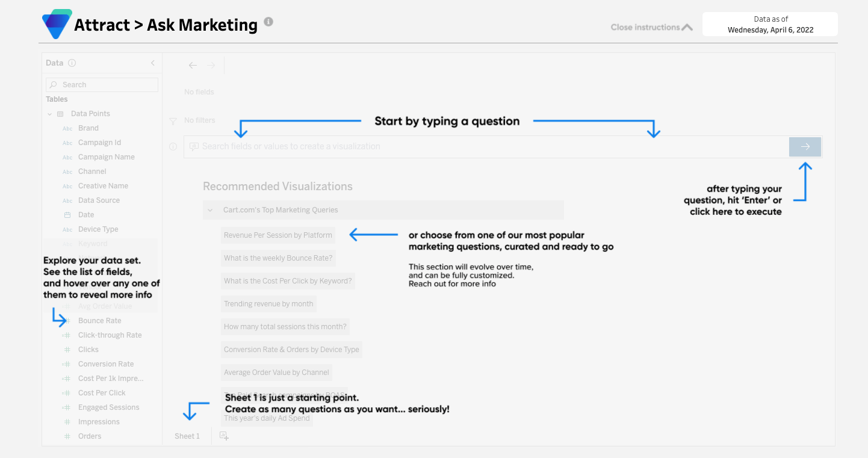Click the speech-bubble icon inside the search bar

pos(193,146)
